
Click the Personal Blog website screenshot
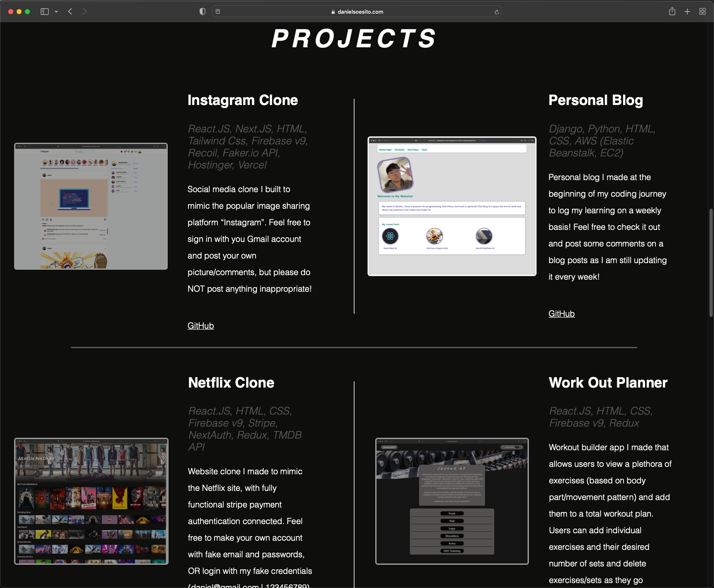point(452,205)
